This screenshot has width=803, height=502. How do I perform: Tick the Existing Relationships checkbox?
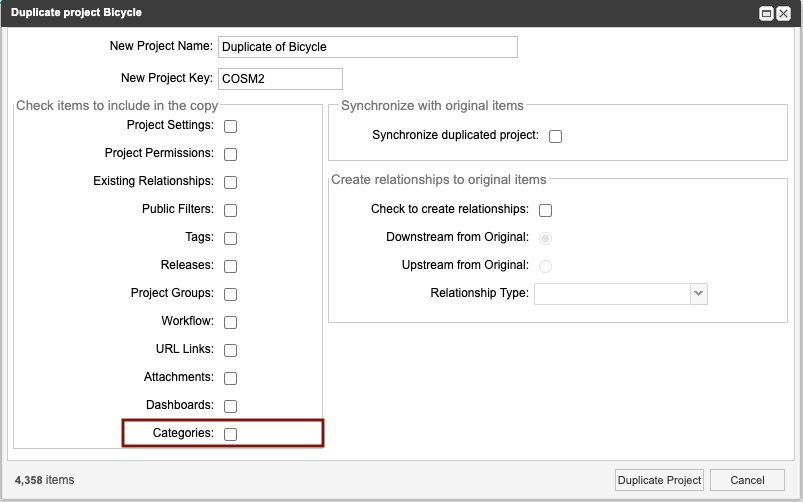pos(230,182)
